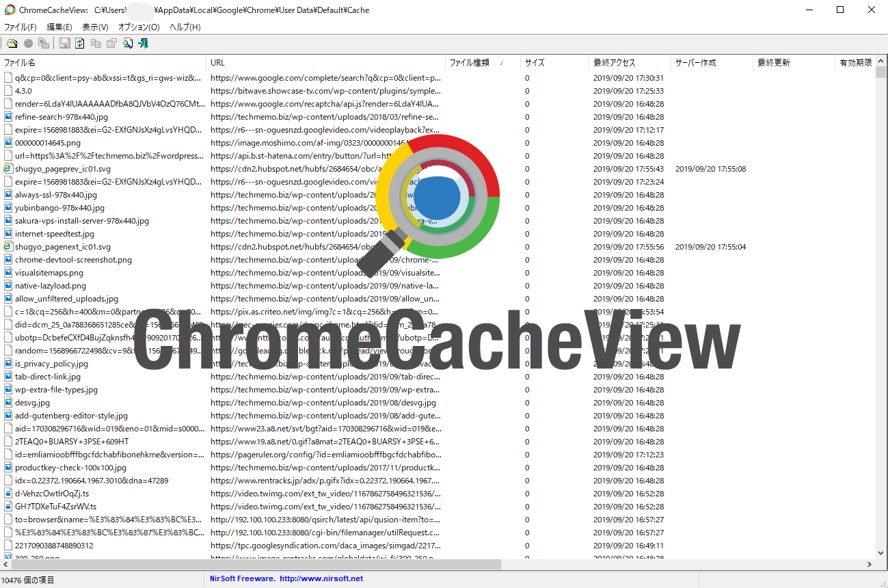This screenshot has height=588, width=888.
Task: Click the image icon beside desvg.jpg
Action: (8, 403)
